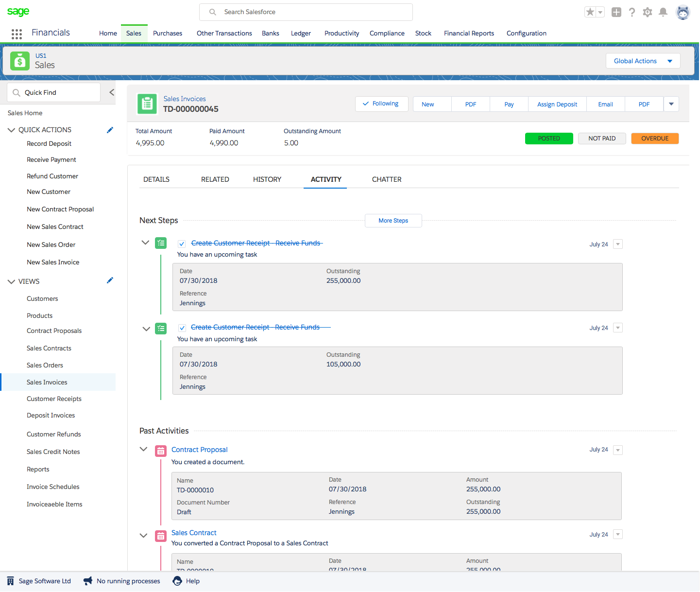Edit Quick Actions with pencil icon
Viewport: 700px width, 592px height.
pyautogui.click(x=110, y=130)
